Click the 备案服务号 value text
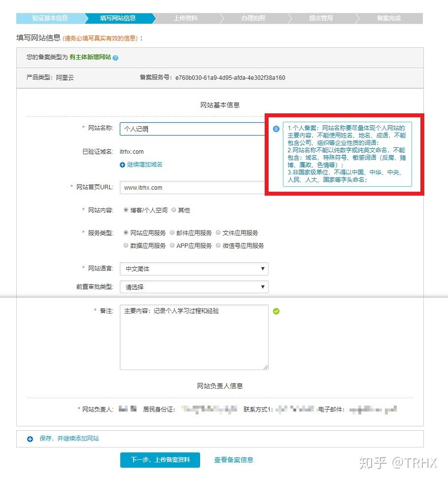Viewport: 448px width, 481px height. (230, 77)
